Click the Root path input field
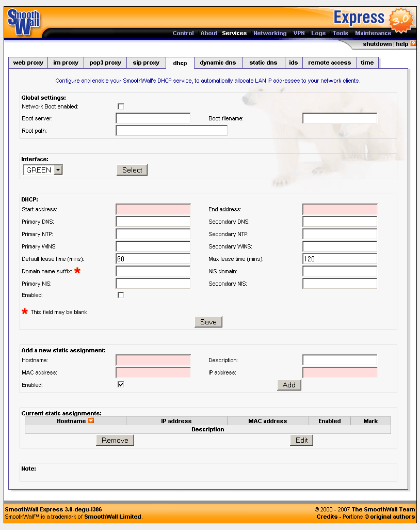 click(x=171, y=131)
